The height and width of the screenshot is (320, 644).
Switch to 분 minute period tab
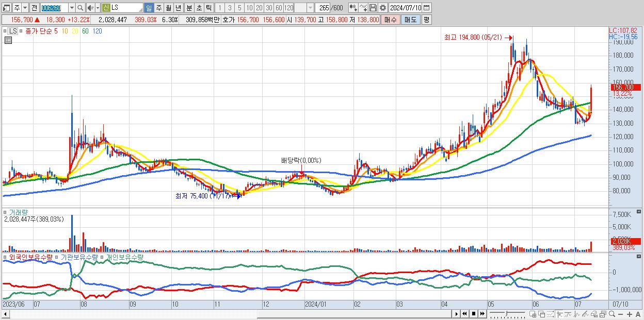tap(188, 8)
